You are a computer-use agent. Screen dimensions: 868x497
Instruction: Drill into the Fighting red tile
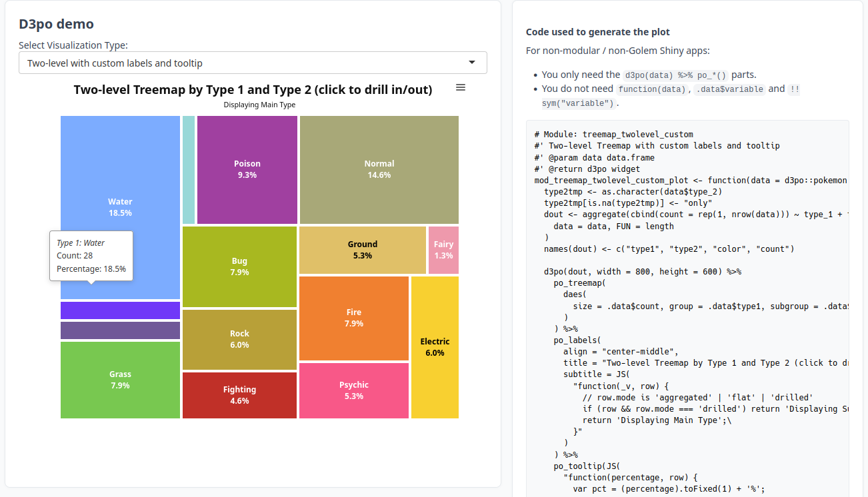pyautogui.click(x=239, y=395)
